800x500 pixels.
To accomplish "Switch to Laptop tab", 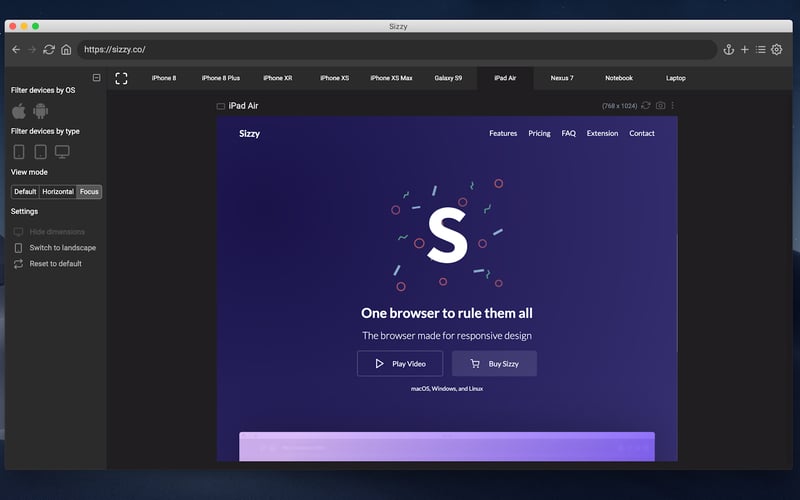I will [x=676, y=78].
